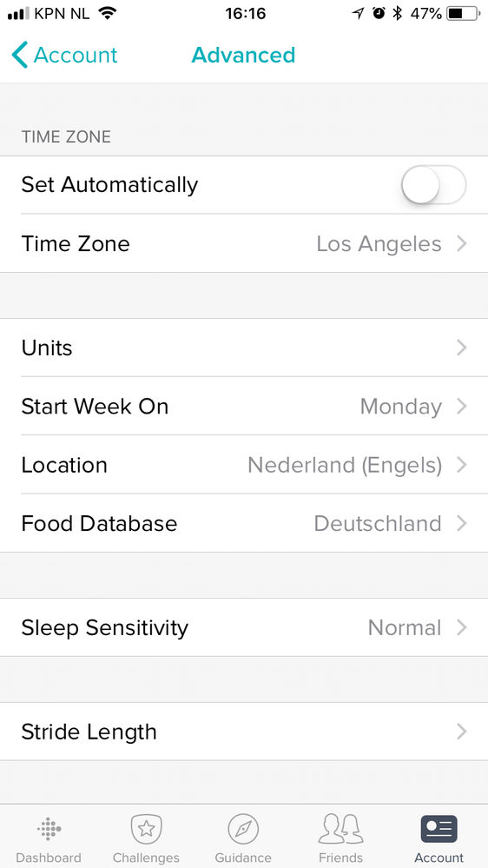
Task: Expand the Units row chevron
Action: tap(462, 348)
